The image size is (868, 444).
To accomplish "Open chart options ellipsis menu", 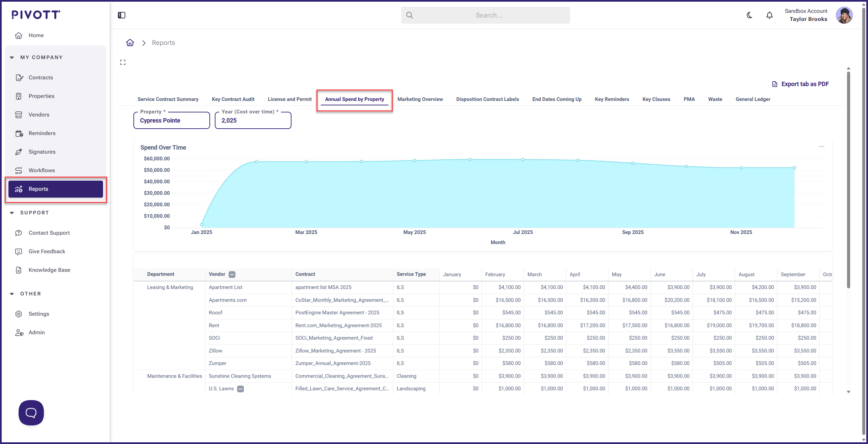I will click(821, 147).
